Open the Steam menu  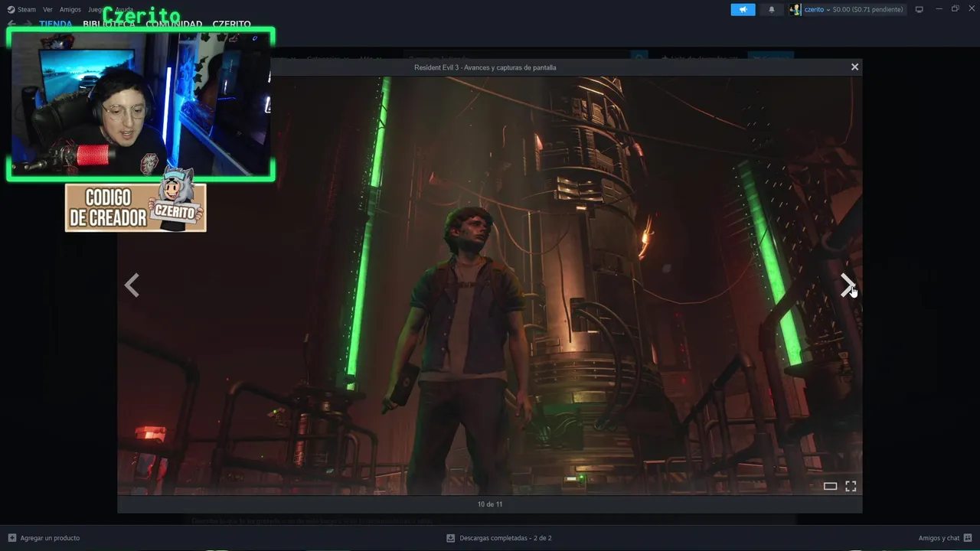click(21, 10)
